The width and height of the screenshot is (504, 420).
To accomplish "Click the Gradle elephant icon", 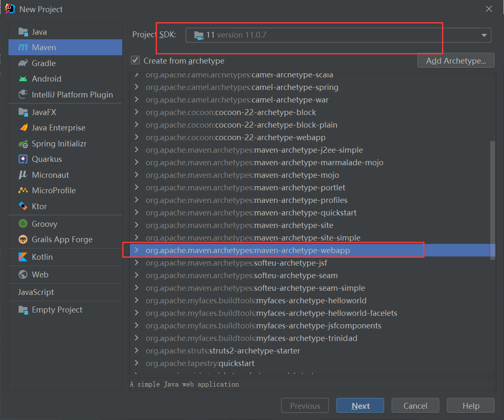I will (x=23, y=63).
